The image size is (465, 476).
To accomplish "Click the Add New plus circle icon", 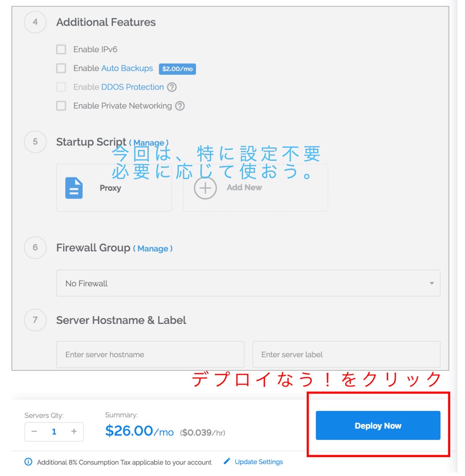I will [x=205, y=188].
